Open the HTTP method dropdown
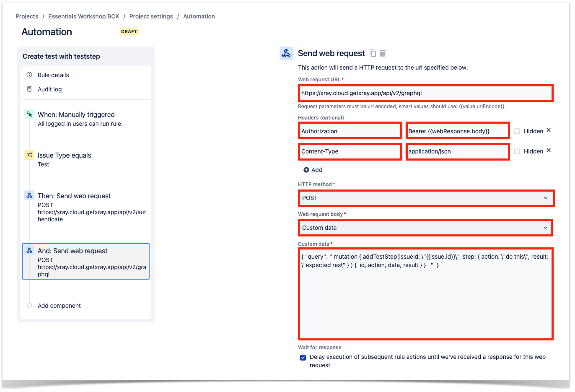Screen dimensions: 575x392 [x=426, y=198]
